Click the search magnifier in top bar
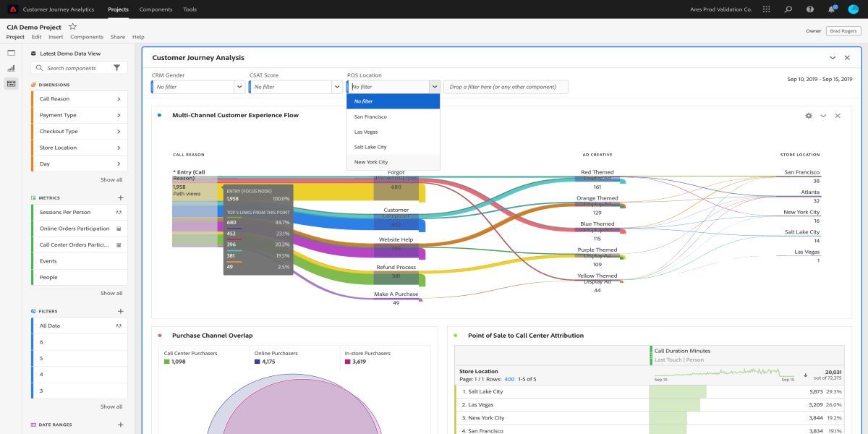 [788, 9]
